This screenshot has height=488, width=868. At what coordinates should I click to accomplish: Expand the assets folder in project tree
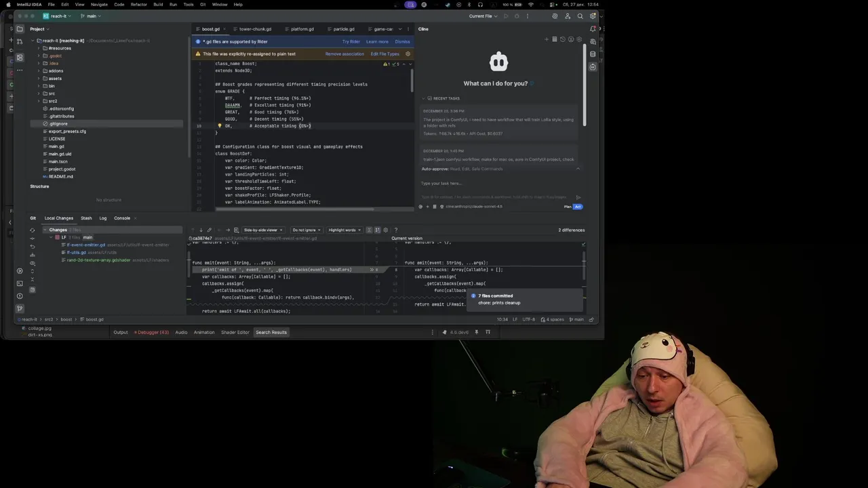tap(39, 79)
